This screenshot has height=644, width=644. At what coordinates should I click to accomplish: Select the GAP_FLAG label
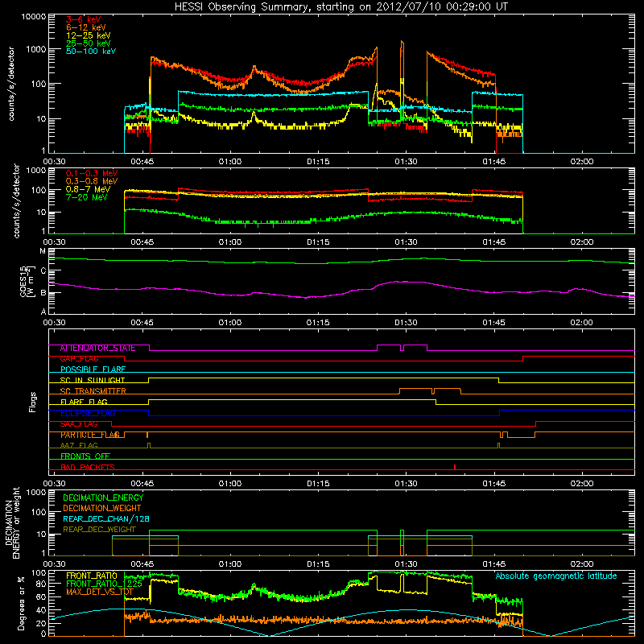coord(79,359)
